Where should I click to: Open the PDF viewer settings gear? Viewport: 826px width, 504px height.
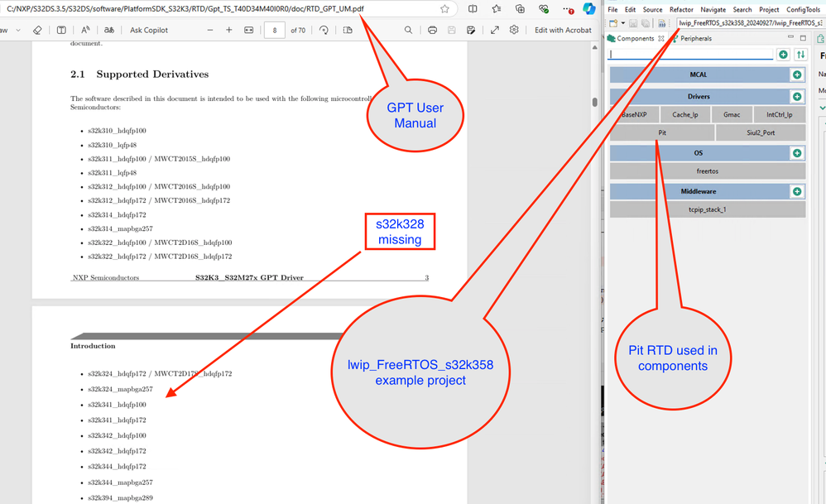point(514,30)
